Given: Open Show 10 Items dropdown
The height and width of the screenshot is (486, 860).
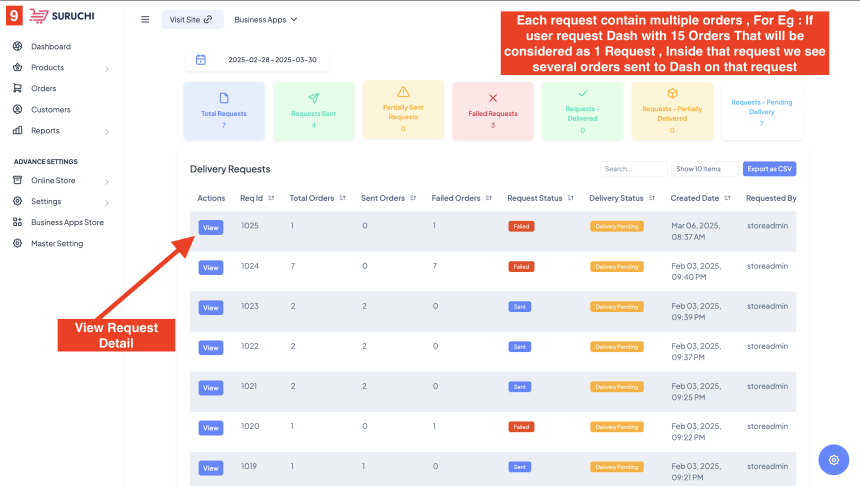Looking at the screenshot, I should click(703, 169).
